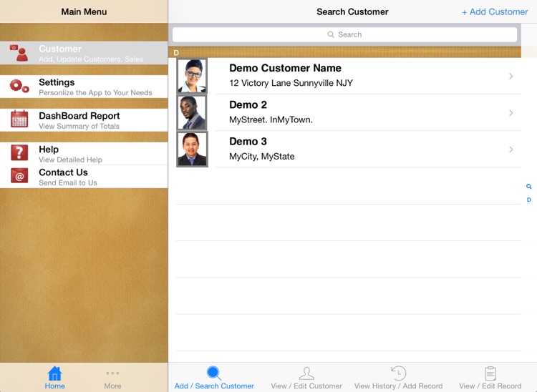Select Demo 2 profile photo
Screen dimensions: 537x392
[x=192, y=112]
